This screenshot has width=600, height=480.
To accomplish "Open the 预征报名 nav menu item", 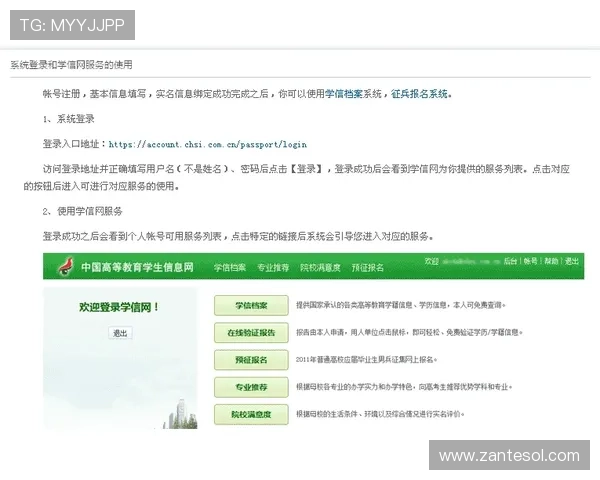I will [x=368, y=268].
